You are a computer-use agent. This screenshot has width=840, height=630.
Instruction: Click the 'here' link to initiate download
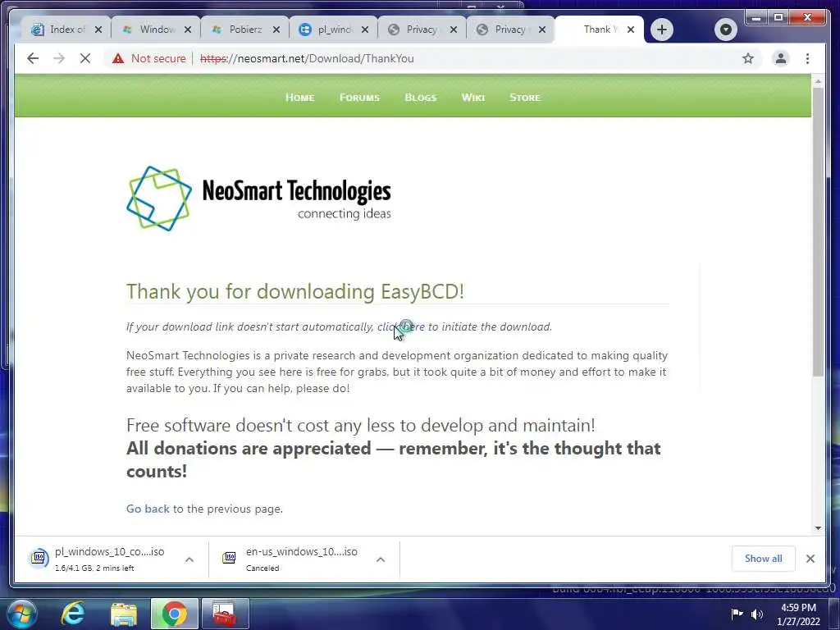(x=413, y=326)
